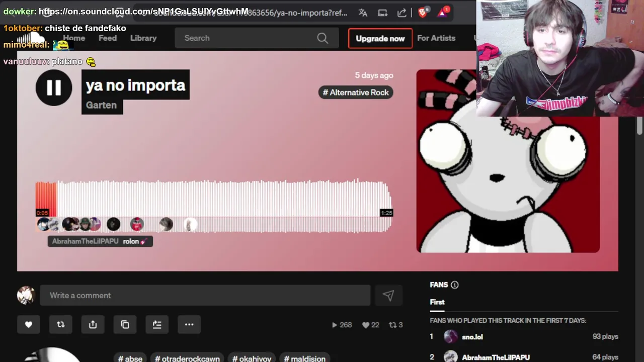The width and height of the screenshot is (644, 362).
Task: Open the Brave Rewards triangle icon
Action: [442, 13]
